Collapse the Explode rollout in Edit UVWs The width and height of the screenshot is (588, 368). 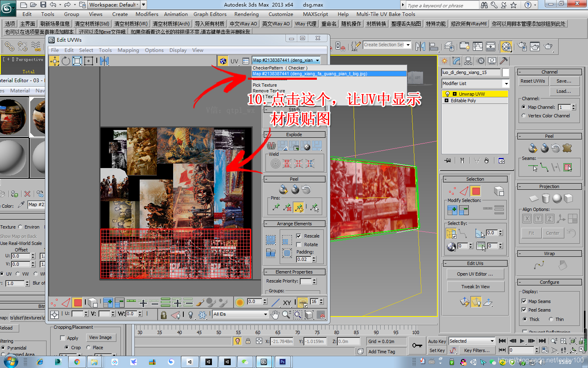click(x=265, y=135)
